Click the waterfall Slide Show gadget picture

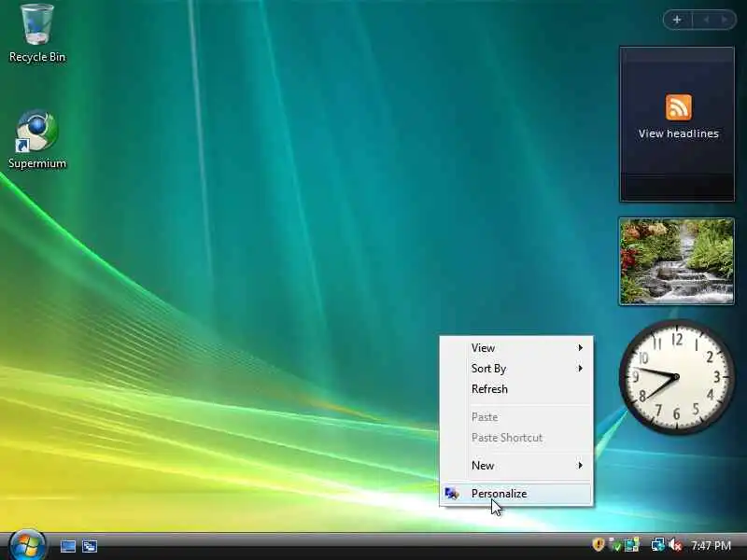pos(676,261)
